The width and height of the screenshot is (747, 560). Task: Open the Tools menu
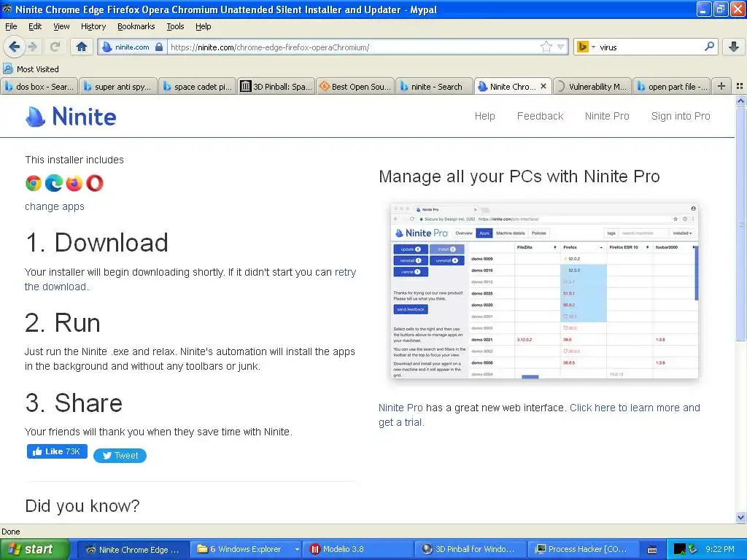(175, 26)
